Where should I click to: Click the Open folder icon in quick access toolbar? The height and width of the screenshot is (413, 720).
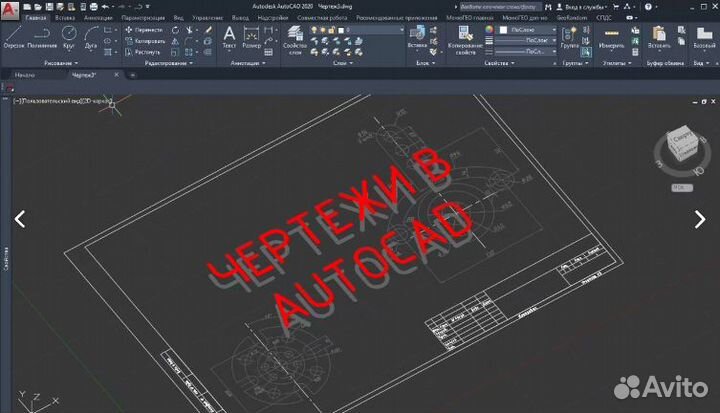coord(38,7)
